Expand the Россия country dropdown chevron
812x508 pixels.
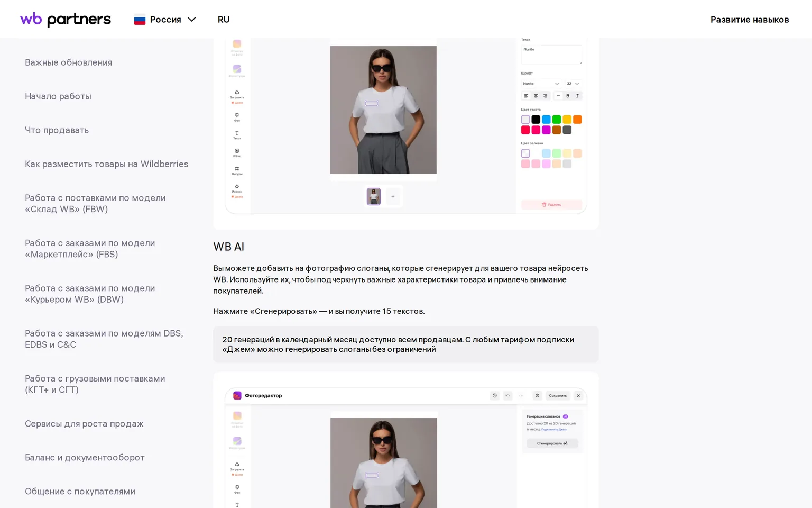click(192, 20)
